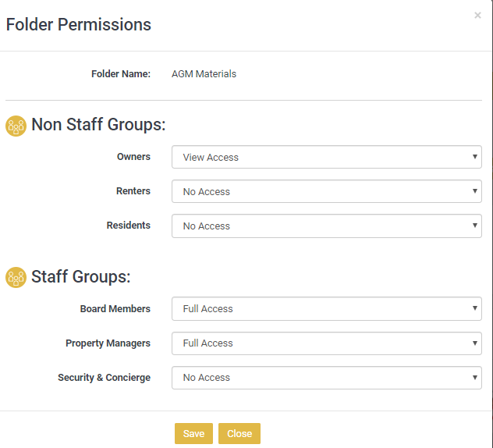Click the Non Staff Groups people icon
Viewport: 493px width, 448px height.
point(16,126)
